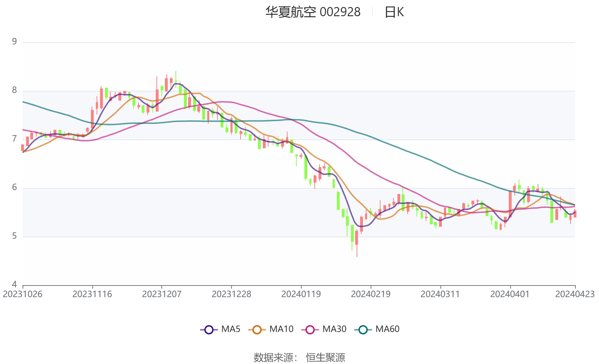
Task: Click the chart title 华夏航空 002928
Action: pos(313,12)
